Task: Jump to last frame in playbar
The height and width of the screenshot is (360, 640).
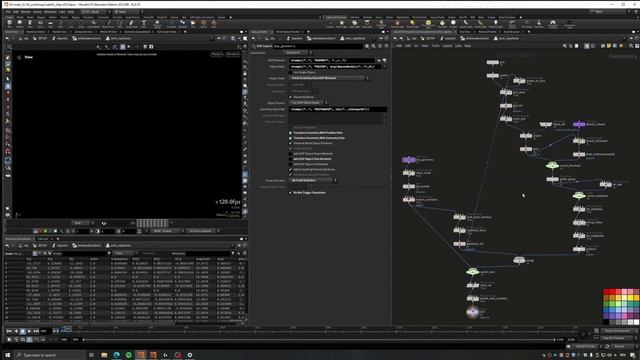Action: click(36, 331)
